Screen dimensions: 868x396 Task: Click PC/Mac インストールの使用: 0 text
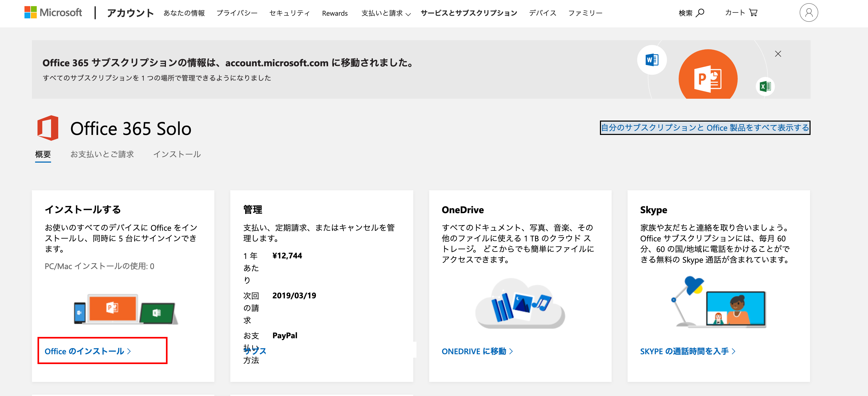[x=99, y=266]
